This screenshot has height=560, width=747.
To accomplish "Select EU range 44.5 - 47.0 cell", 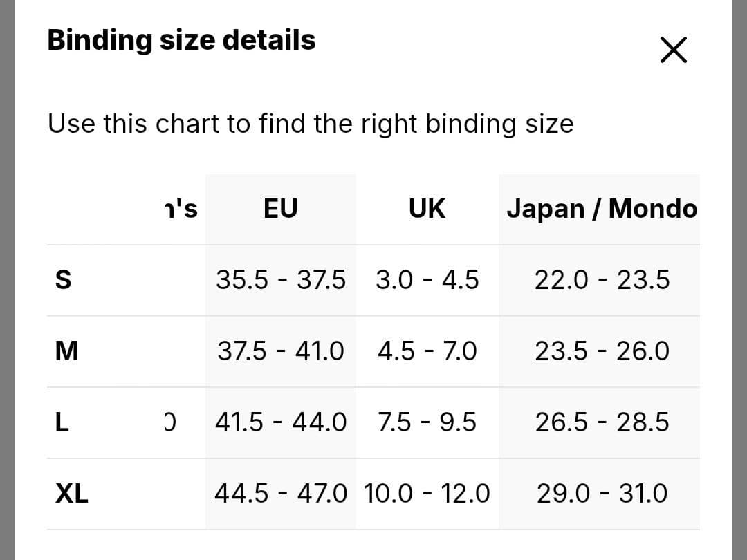I will [280, 494].
